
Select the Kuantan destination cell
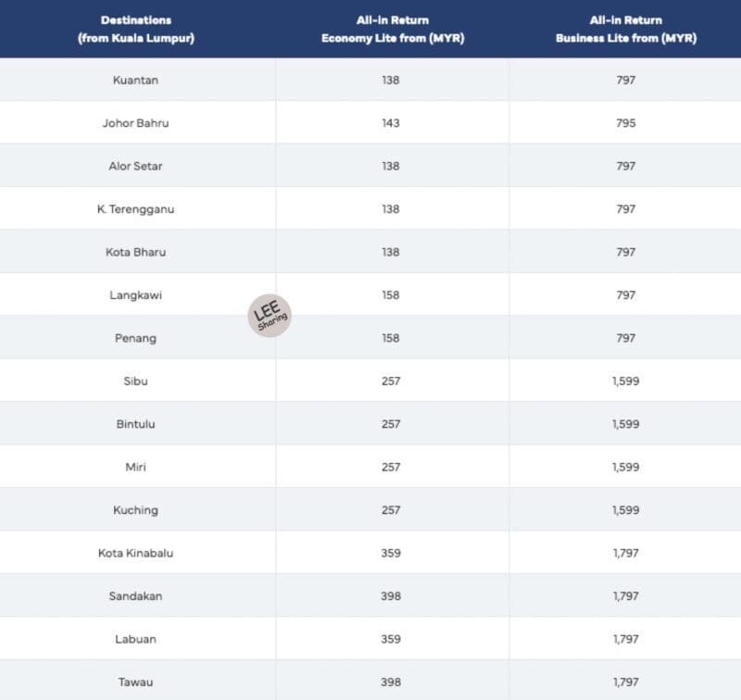135,80
